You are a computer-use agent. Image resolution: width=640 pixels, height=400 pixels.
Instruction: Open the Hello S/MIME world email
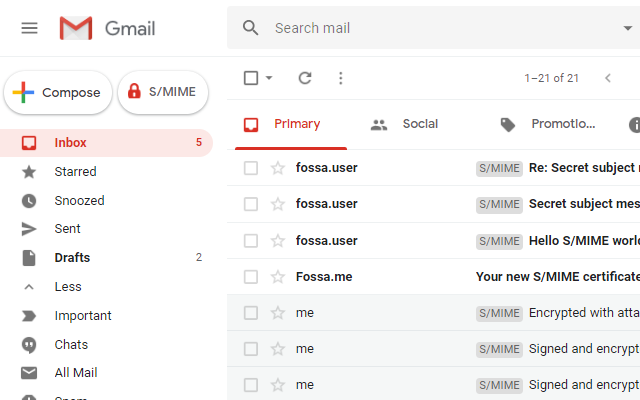pyautogui.click(x=433, y=240)
